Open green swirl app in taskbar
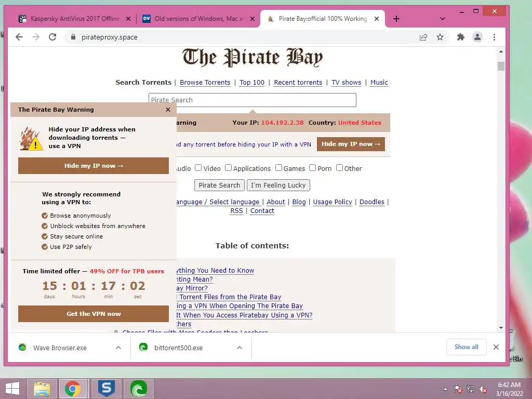This screenshot has height=399, width=532. [x=138, y=389]
